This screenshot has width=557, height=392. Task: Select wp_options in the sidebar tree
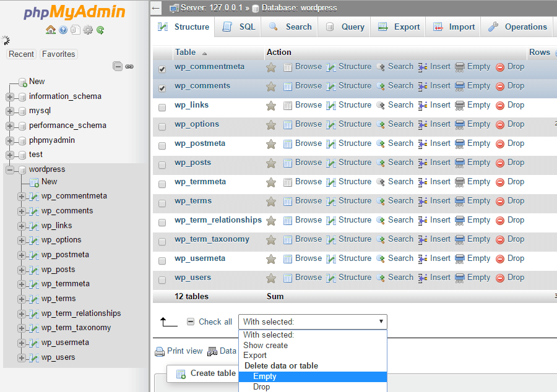61,240
